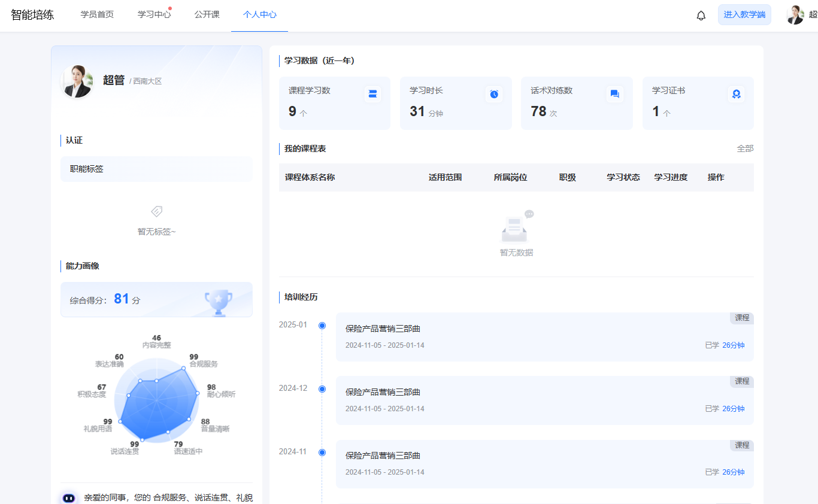Open 保险产品营销三部曲 card under 2024-12
The image size is (818, 504).
545,400
